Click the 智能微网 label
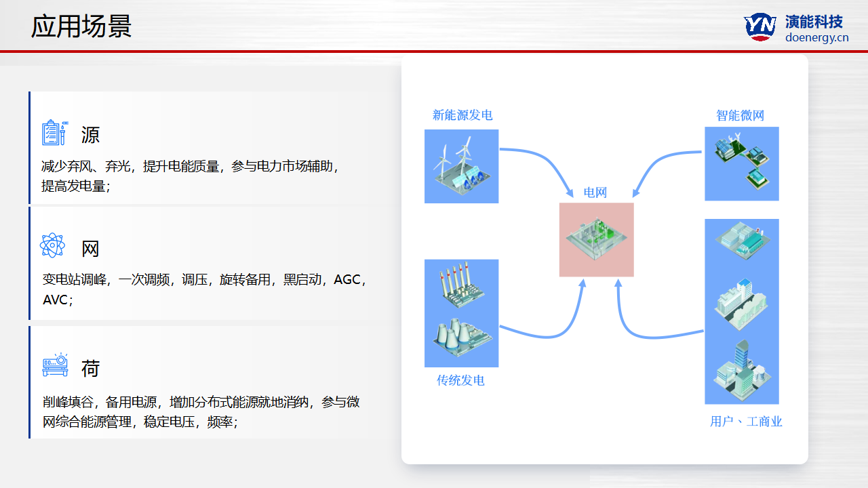This screenshot has height=488, width=868. coord(740,116)
